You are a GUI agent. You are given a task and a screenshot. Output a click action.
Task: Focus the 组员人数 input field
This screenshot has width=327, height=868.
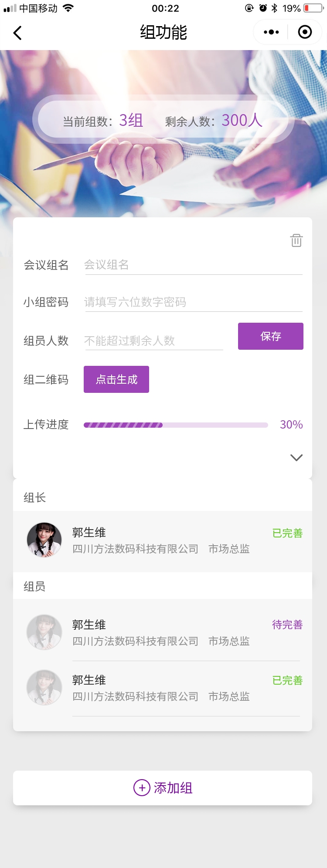point(153,341)
